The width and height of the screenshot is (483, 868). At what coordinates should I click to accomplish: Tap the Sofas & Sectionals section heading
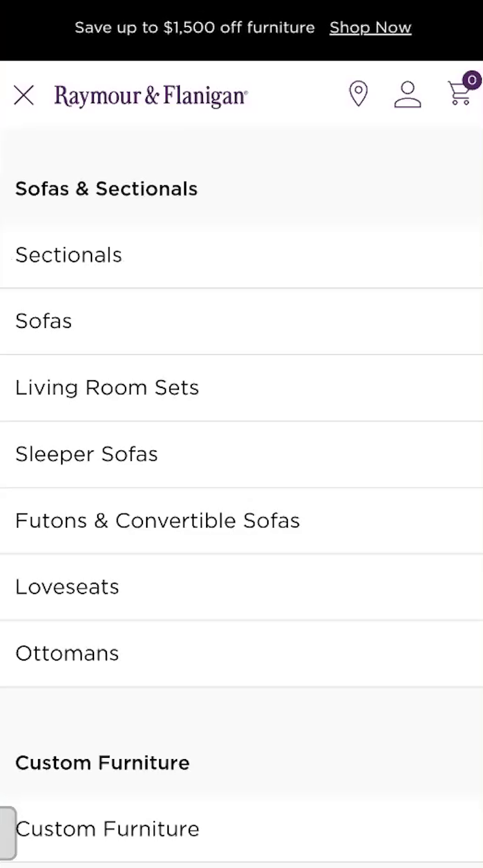[x=106, y=189]
